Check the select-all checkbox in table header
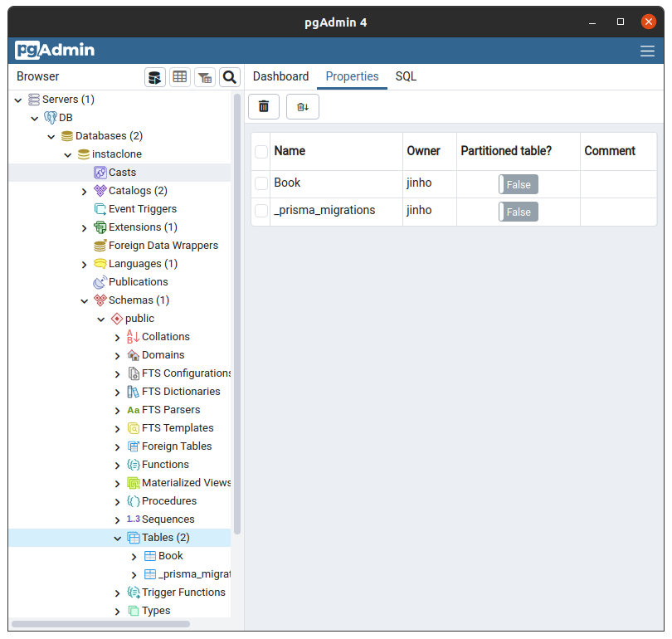 click(x=261, y=152)
